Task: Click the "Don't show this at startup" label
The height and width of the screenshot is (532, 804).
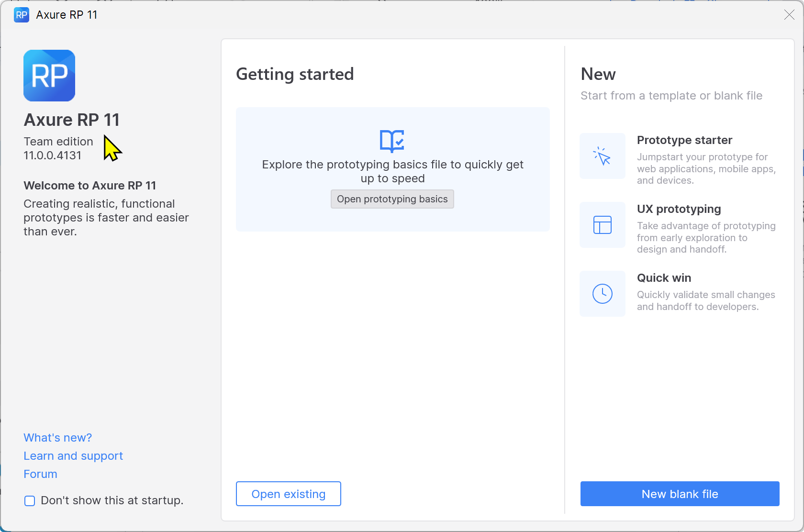Action: click(112, 500)
